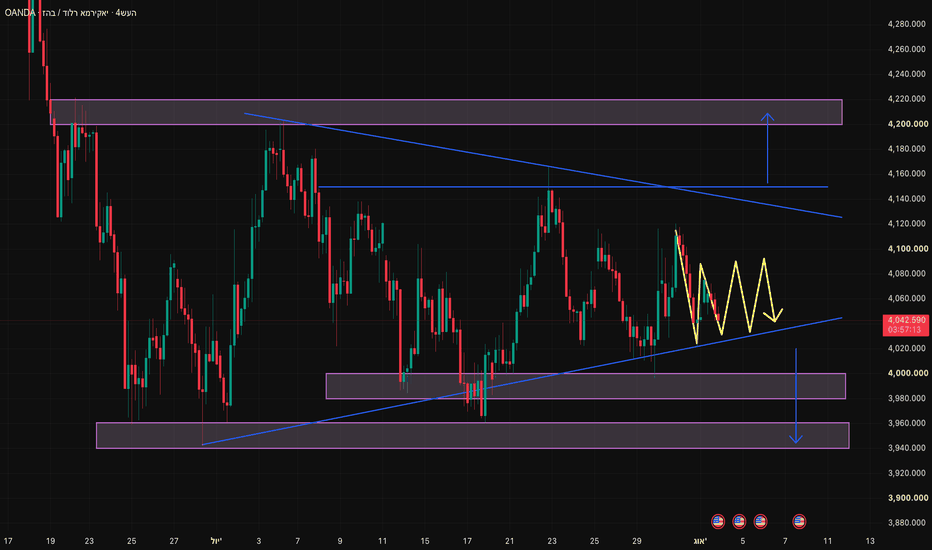This screenshot has width=932, height=550.
Task: Click price axis label 4,120.000
Action: tap(907, 224)
